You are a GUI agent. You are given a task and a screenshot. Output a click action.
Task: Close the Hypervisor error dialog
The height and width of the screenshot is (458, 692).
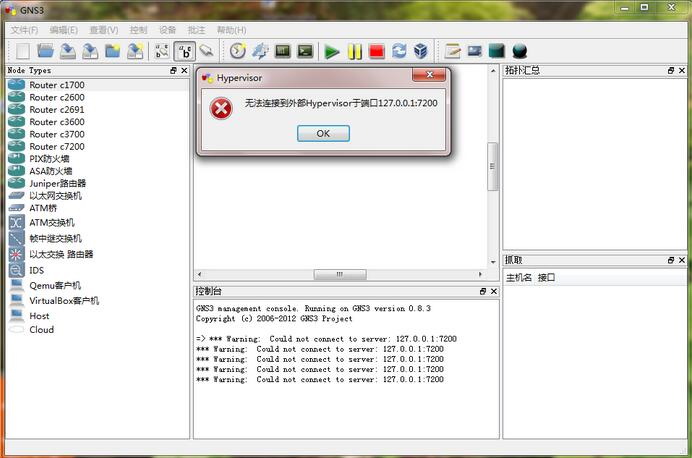pyautogui.click(x=429, y=75)
